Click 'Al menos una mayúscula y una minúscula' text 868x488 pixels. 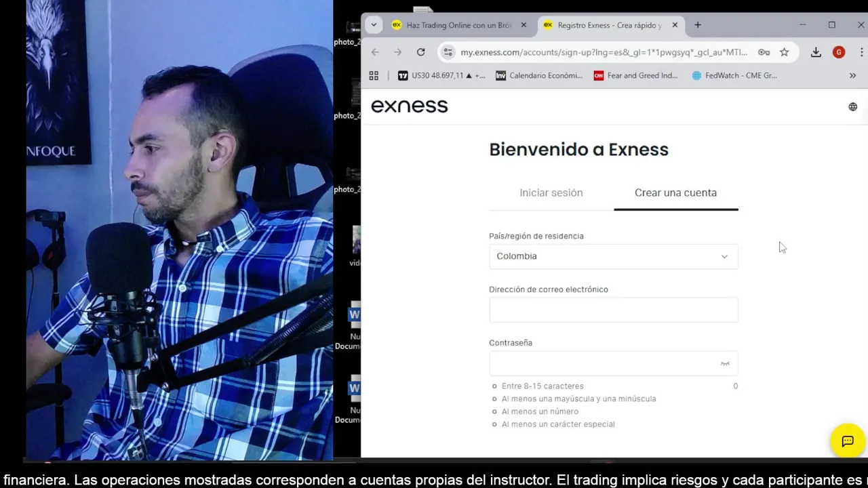[x=579, y=399]
